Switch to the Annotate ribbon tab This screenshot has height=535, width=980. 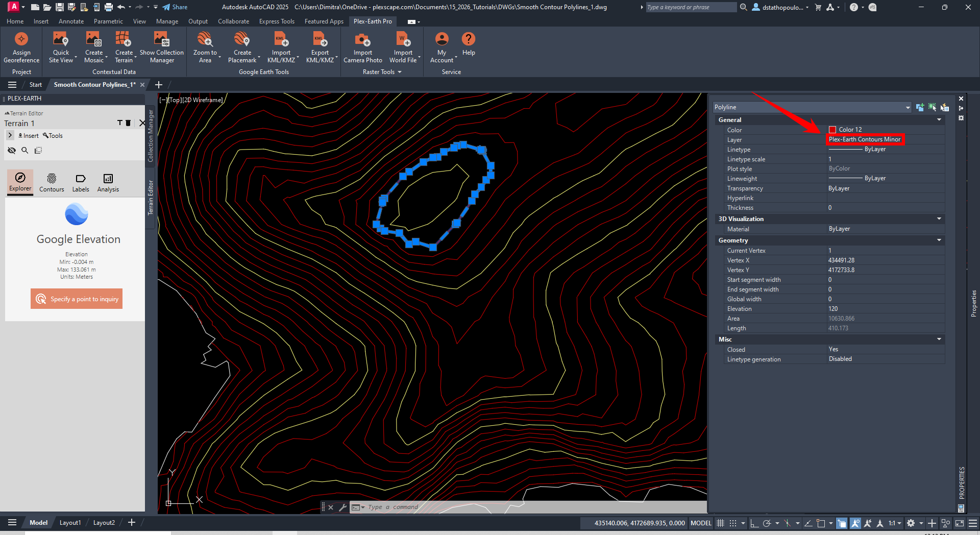(x=71, y=21)
